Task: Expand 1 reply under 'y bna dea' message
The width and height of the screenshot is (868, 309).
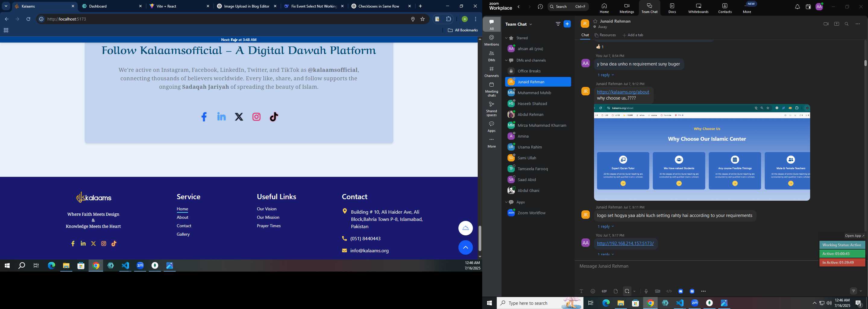Action: click(605, 75)
